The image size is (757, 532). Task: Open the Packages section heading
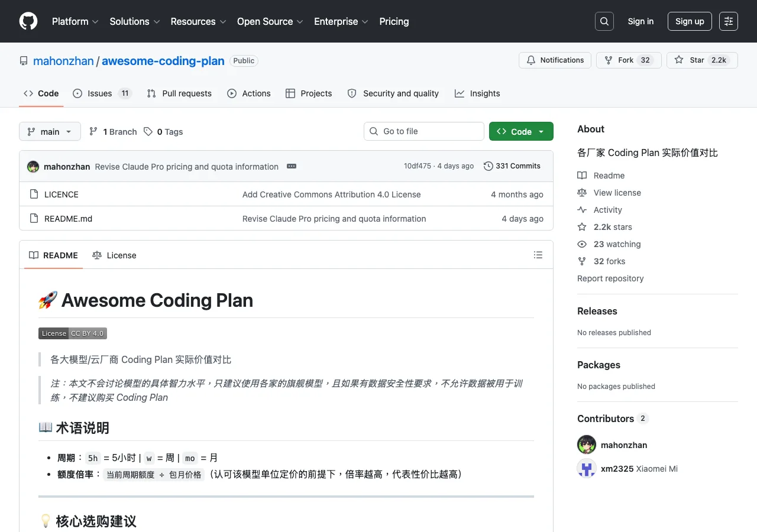coord(599,365)
